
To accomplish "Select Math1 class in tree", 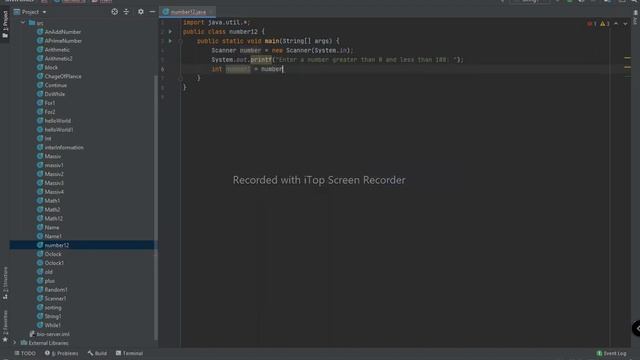I will (x=49, y=201).
